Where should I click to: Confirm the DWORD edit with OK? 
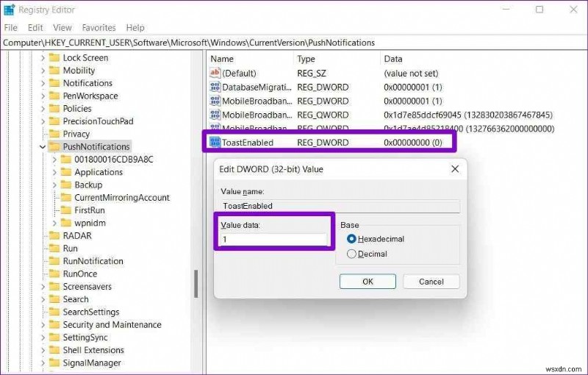[x=367, y=282]
